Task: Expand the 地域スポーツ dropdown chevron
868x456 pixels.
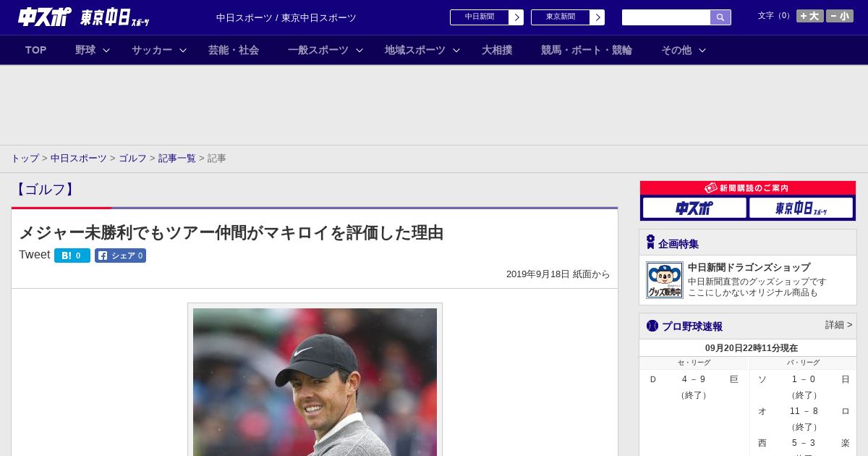Action: (x=456, y=50)
